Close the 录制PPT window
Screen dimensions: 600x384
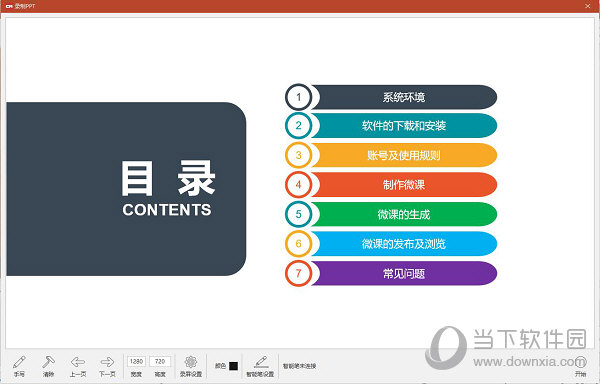[x=588, y=6]
